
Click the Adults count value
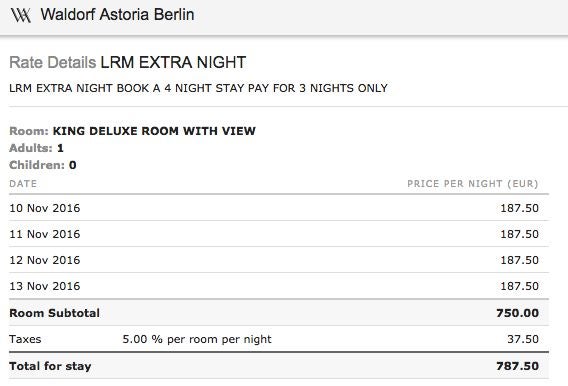tap(60, 148)
